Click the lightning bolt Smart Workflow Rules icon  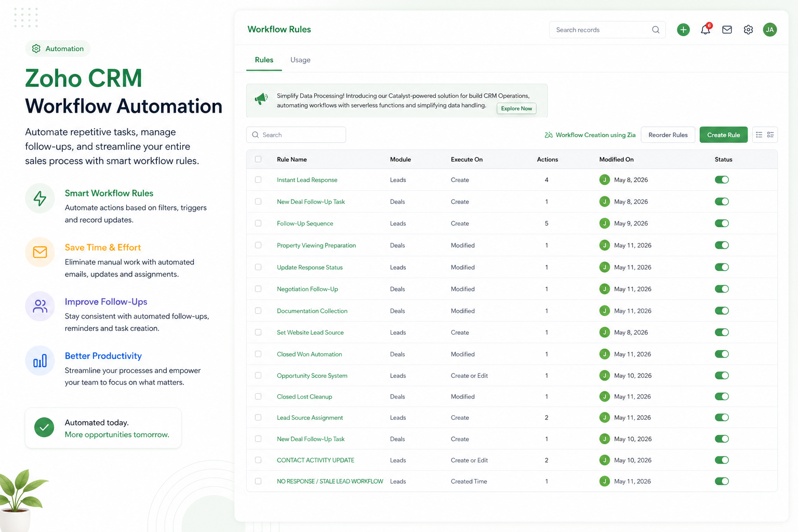[40, 198]
